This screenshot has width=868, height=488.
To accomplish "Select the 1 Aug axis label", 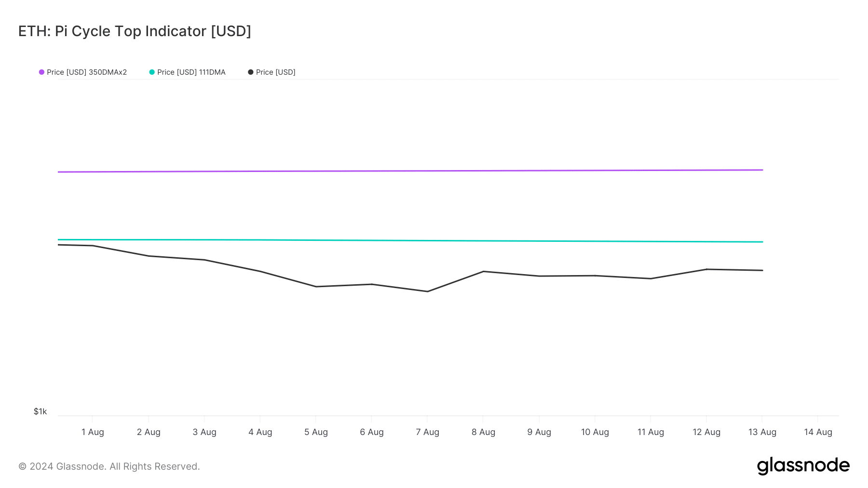I will pyautogui.click(x=93, y=432).
